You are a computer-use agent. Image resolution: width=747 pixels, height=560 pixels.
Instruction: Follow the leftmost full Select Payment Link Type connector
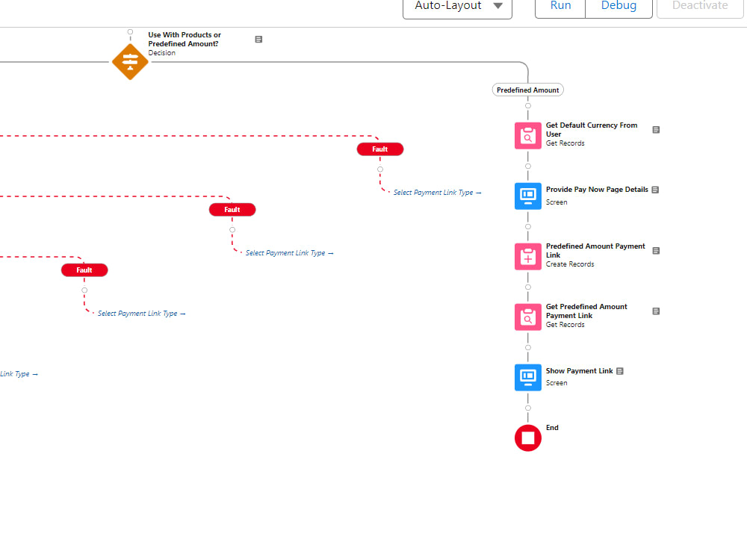pos(141,314)
